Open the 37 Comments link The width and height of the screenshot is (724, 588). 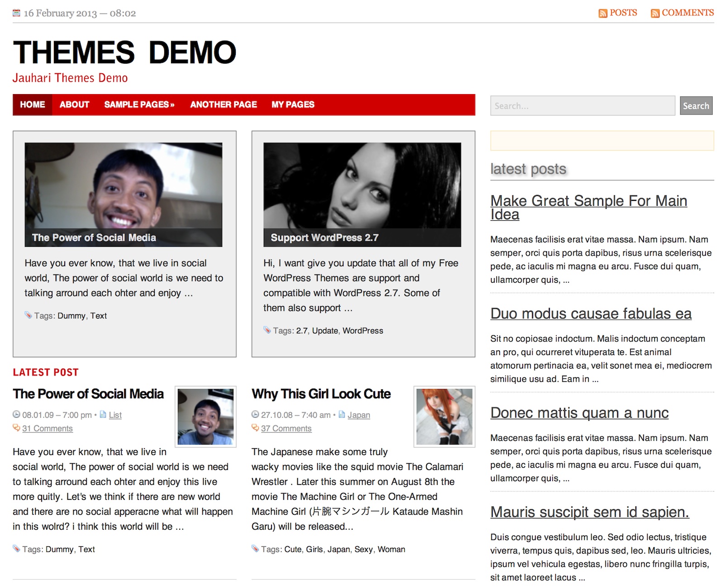click(x=286, y=428)
